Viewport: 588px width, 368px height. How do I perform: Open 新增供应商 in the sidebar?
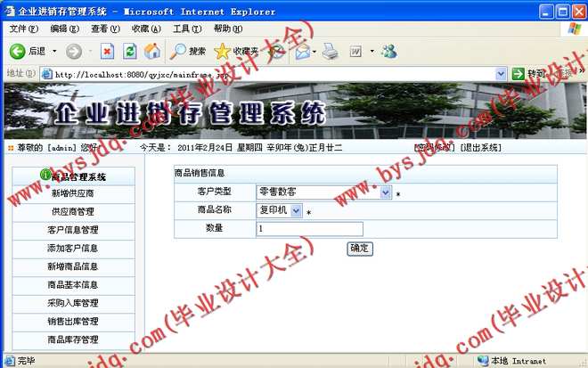[x=72, y=193]
